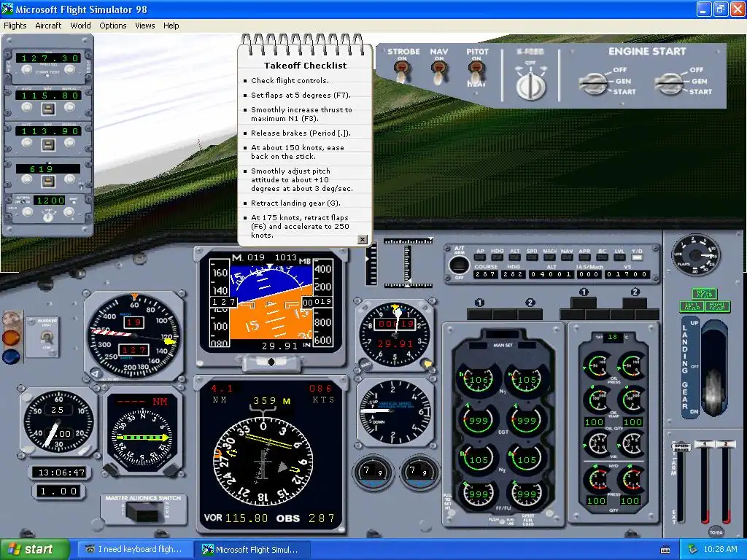Open the Help menu
747x560 pixels.
(x=171, y=26)
